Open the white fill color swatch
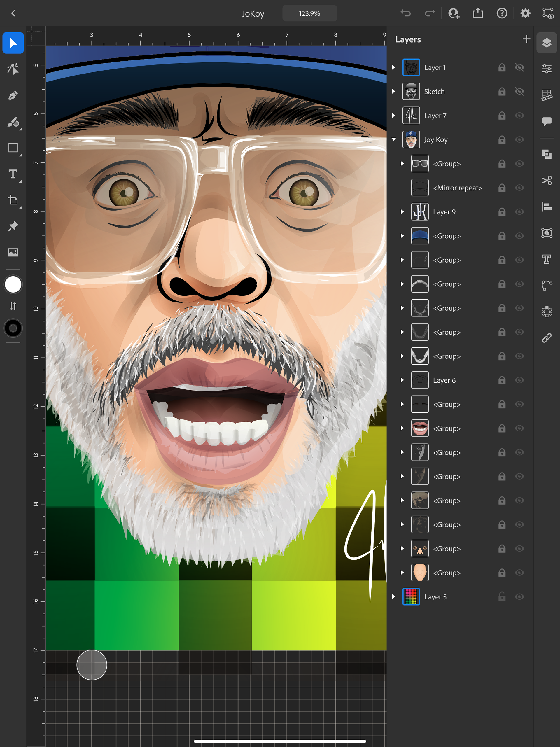Viewport: 560px width, 747px height. click(x=13, y=284)
